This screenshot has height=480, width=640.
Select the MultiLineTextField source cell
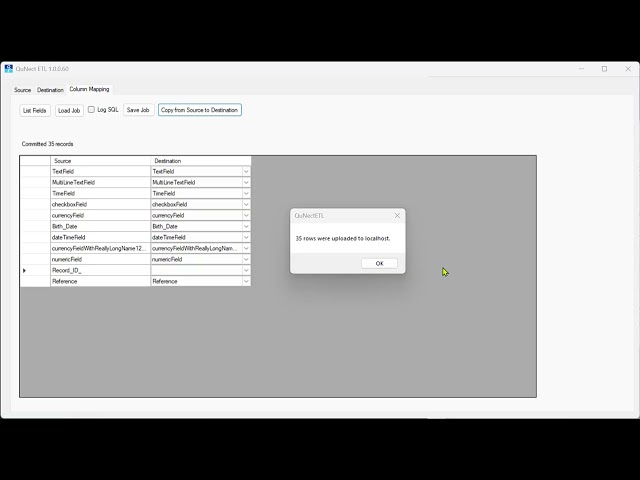(100, 182)
